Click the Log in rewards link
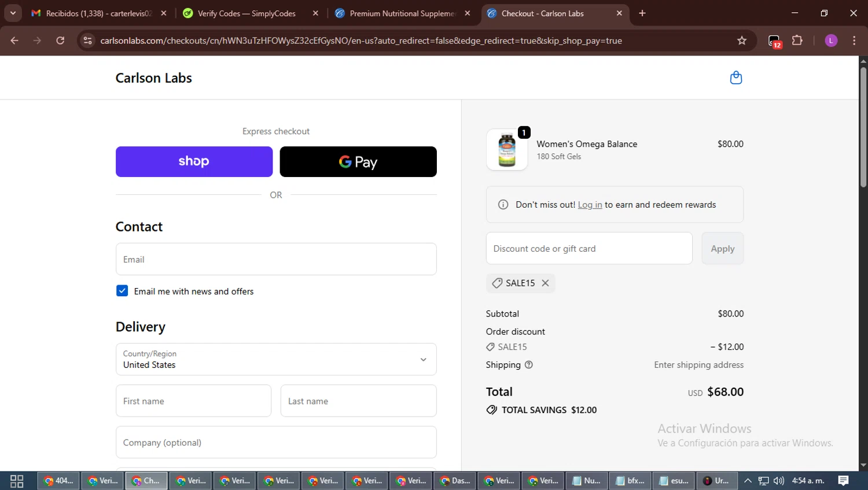The height and width of the screenshot is (490, 868). 590,205
